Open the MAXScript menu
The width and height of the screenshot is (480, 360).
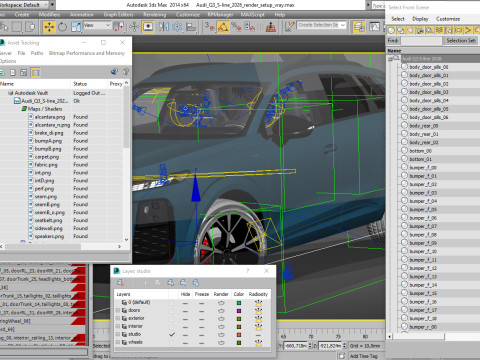(x=252, y=15)
